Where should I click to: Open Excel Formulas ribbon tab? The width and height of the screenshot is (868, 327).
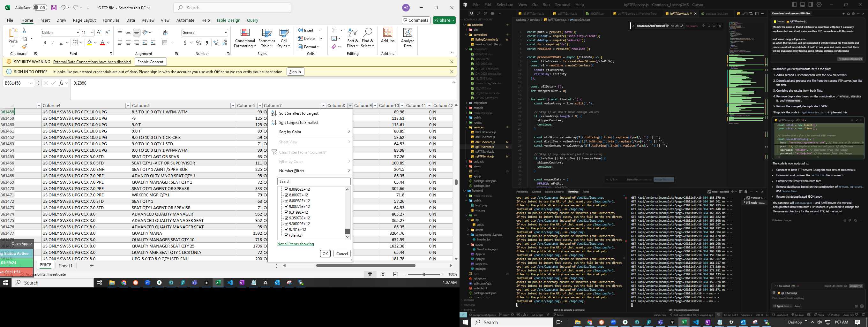[x=111, y=20]
